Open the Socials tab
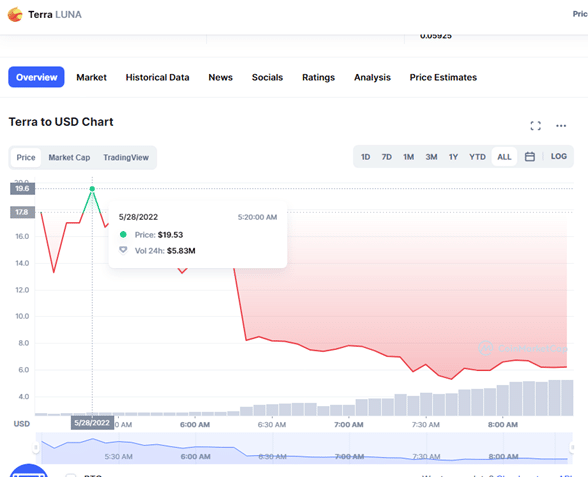 click(267, 77)
